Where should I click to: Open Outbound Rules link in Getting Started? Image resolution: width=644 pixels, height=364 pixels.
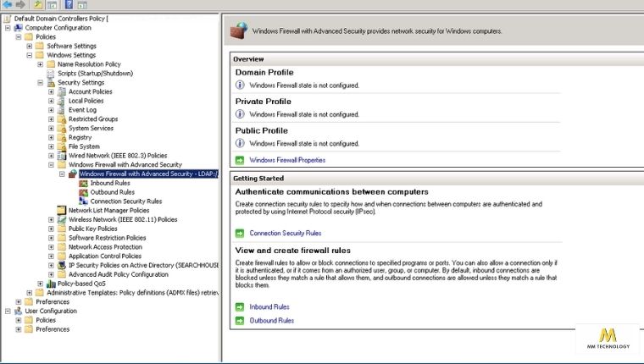pyautogui.click(x=271, y=321)
